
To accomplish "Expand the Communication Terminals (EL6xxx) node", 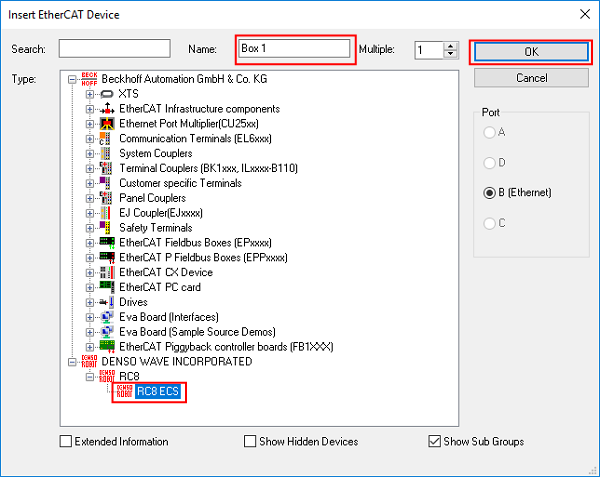I will 90,138.
